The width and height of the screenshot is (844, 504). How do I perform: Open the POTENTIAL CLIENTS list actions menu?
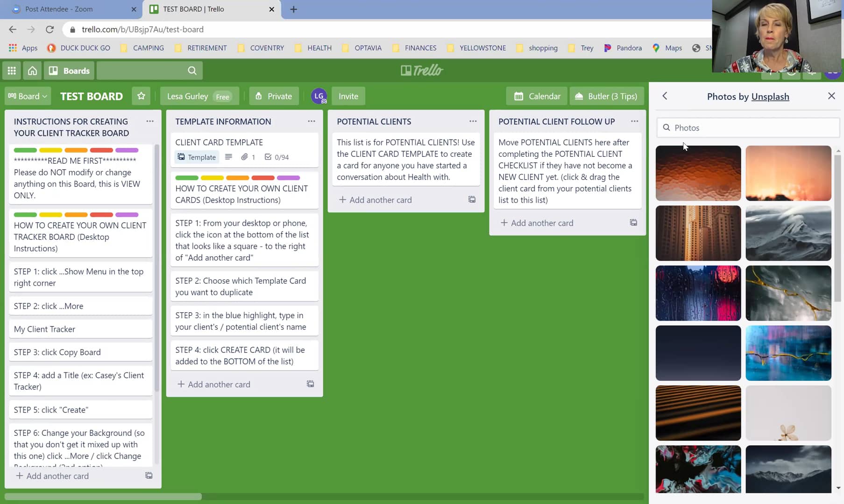[x=473, y=121]
